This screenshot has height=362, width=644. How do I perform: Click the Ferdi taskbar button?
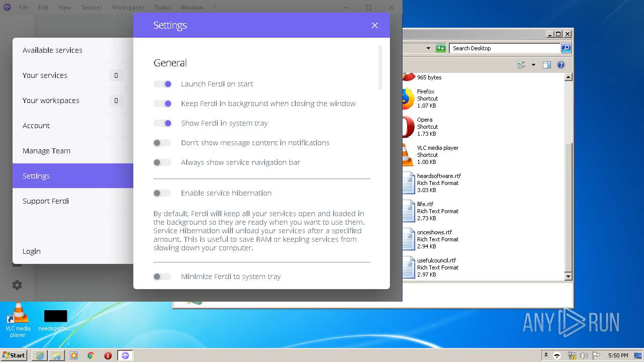coord(125,355)
